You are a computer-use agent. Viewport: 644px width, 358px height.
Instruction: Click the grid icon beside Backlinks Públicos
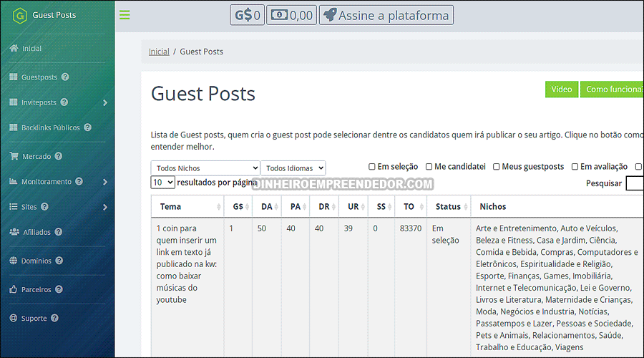(x=14, y=127)
